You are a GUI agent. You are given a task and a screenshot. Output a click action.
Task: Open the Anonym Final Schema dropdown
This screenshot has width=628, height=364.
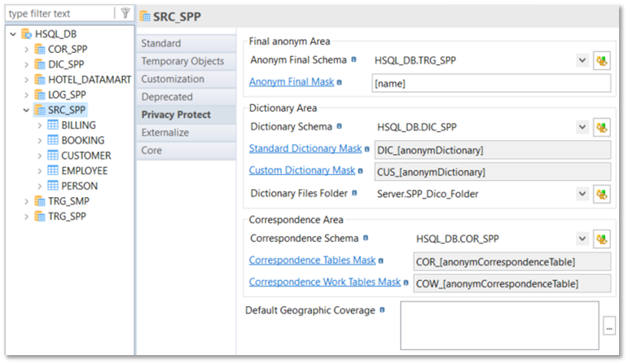pos(582,60)
